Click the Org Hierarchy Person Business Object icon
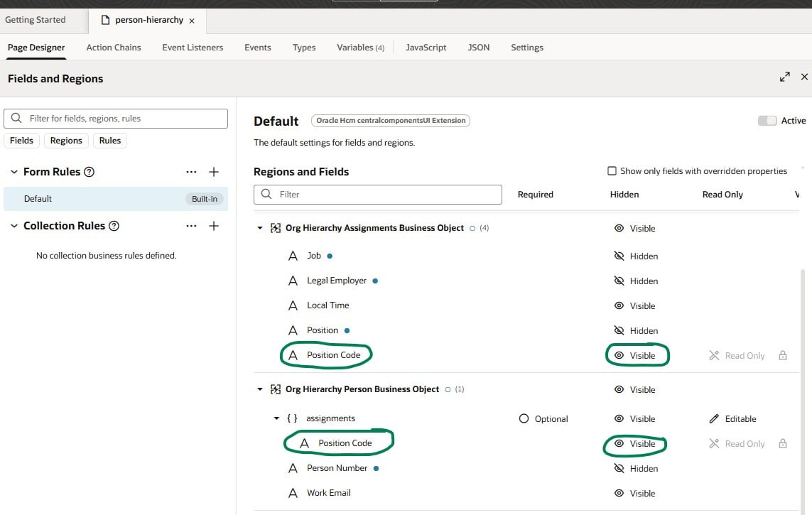This screenshot has width=812, height=515. (x=276, y=389)
